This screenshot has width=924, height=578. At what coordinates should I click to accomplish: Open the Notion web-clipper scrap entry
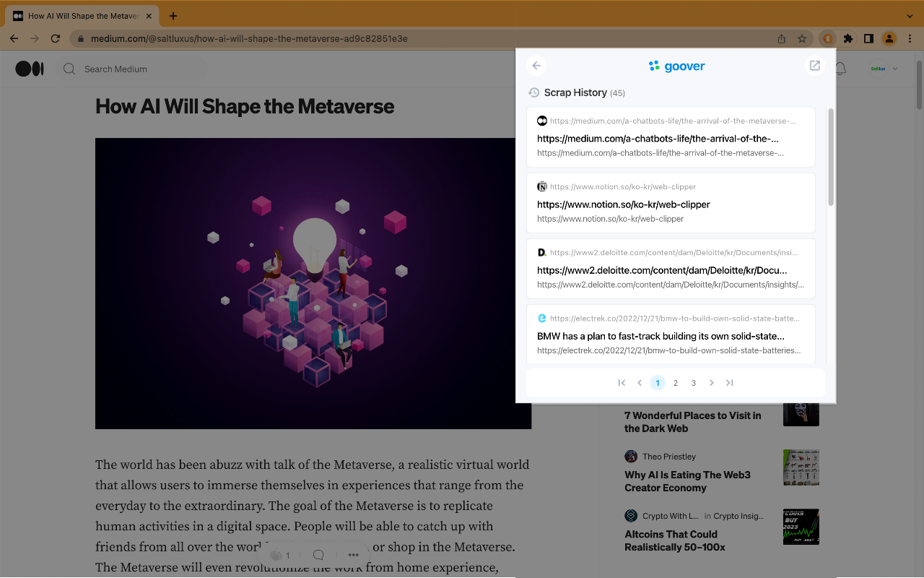[624, 204]
